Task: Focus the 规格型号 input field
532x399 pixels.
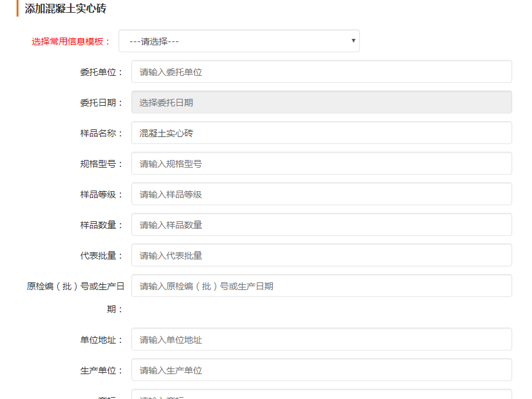Action: point(321,163)
